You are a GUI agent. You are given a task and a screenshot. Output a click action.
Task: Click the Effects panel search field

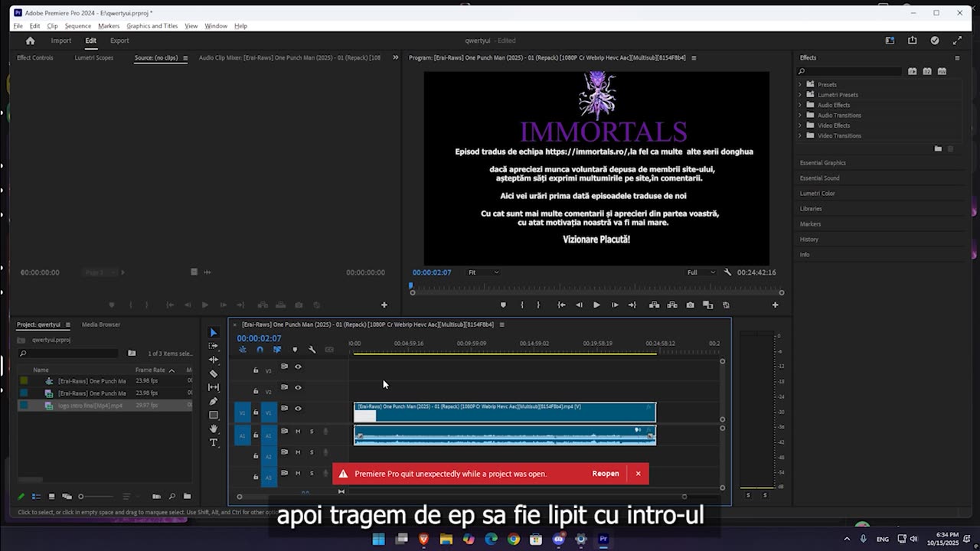[850, 71]
